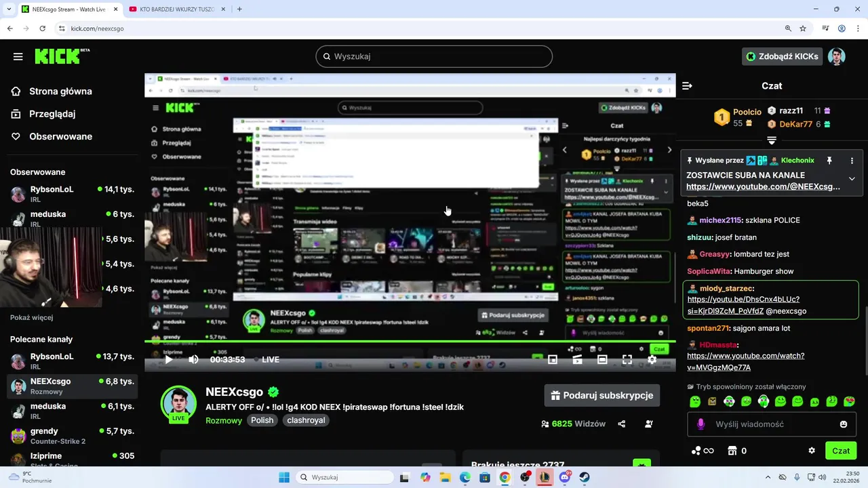Open the video player settings gear
Viewport: 868px width, 488px height.
pos(652,360)
